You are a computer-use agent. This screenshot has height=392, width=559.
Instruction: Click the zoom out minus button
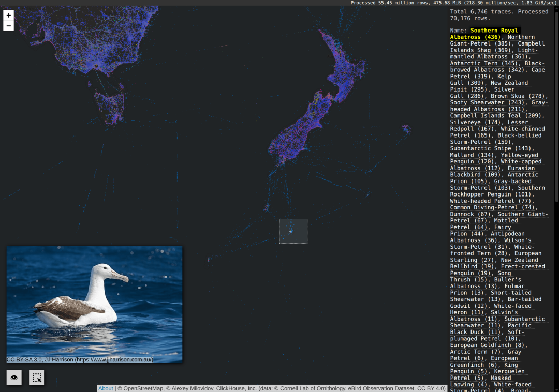point(8,25)
